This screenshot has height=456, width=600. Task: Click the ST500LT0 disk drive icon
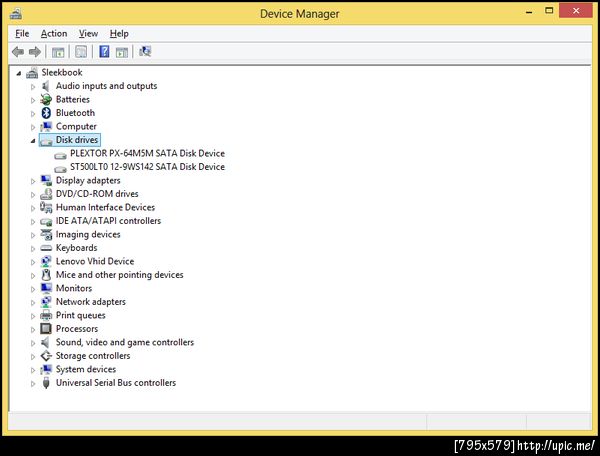click(60, 169)
